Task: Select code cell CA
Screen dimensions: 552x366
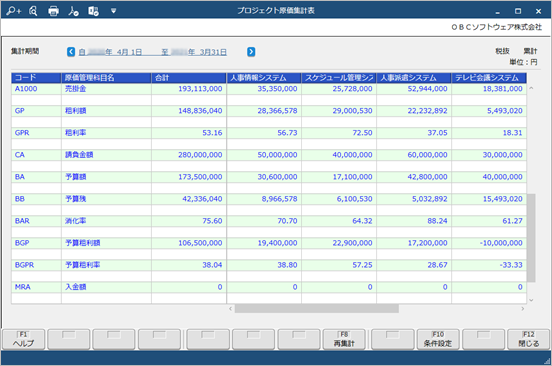Action: 36,155
